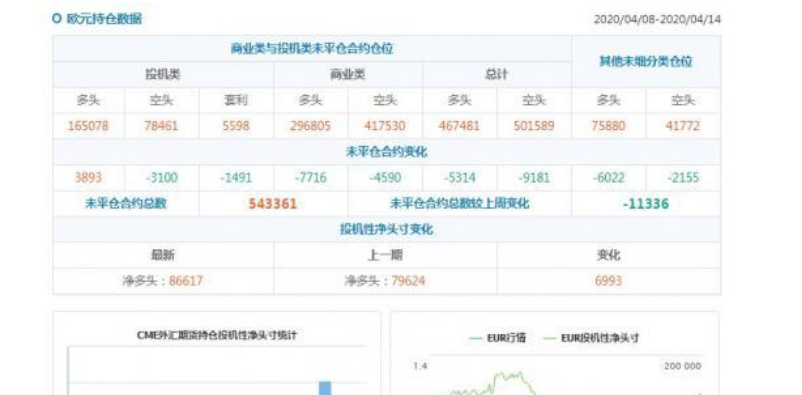Click the commercial short value 417530
Viewport: 802px width, 395px height.
(x=385, y=126)
